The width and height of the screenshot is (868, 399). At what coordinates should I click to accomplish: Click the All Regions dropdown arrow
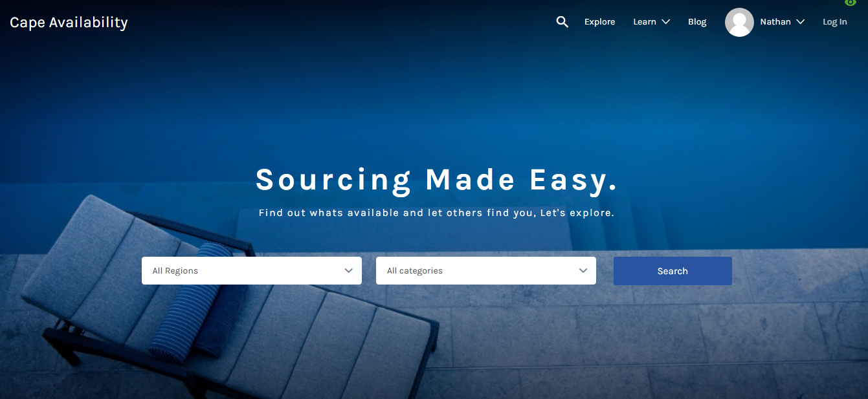click(x=349, y=271)
